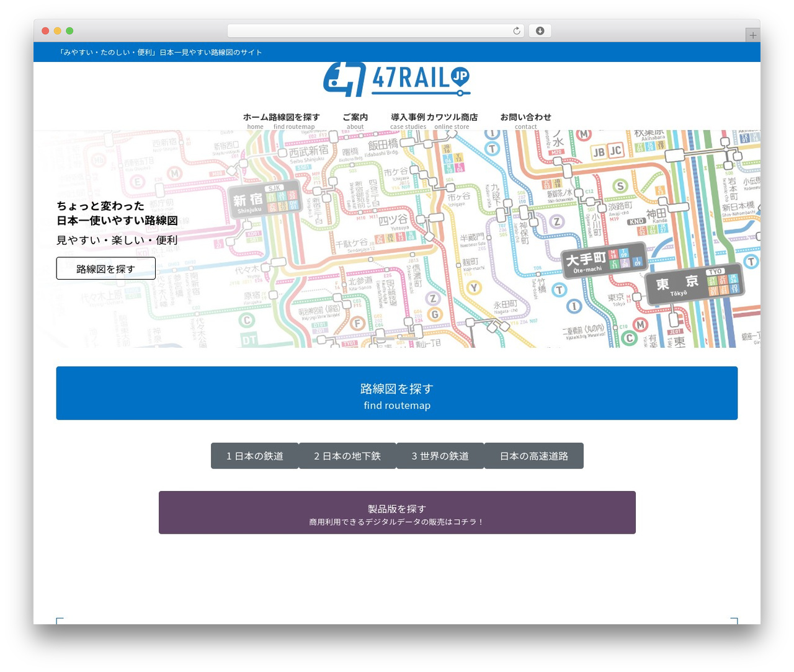The height and width of the screenshot is (672, 794).
Task: Add a new browser tab
Action: coord(752,35)
